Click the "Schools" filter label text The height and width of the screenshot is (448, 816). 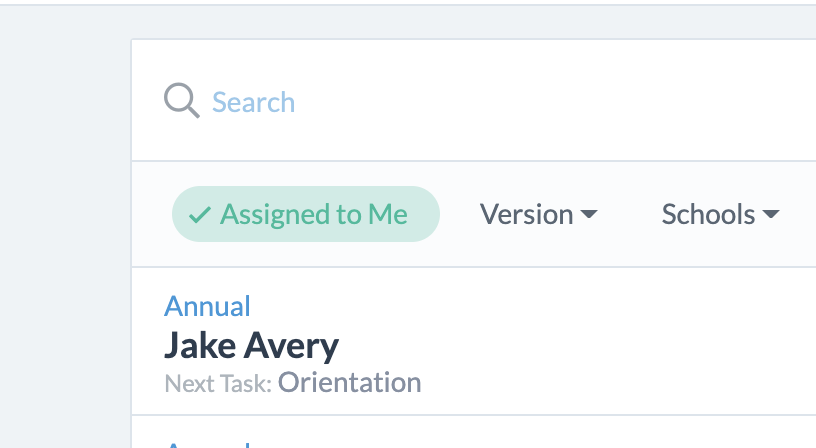708,214
